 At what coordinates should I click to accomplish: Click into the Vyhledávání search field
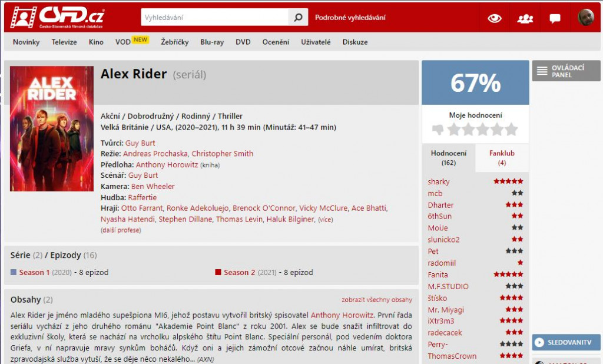click(x=214, y=17)
